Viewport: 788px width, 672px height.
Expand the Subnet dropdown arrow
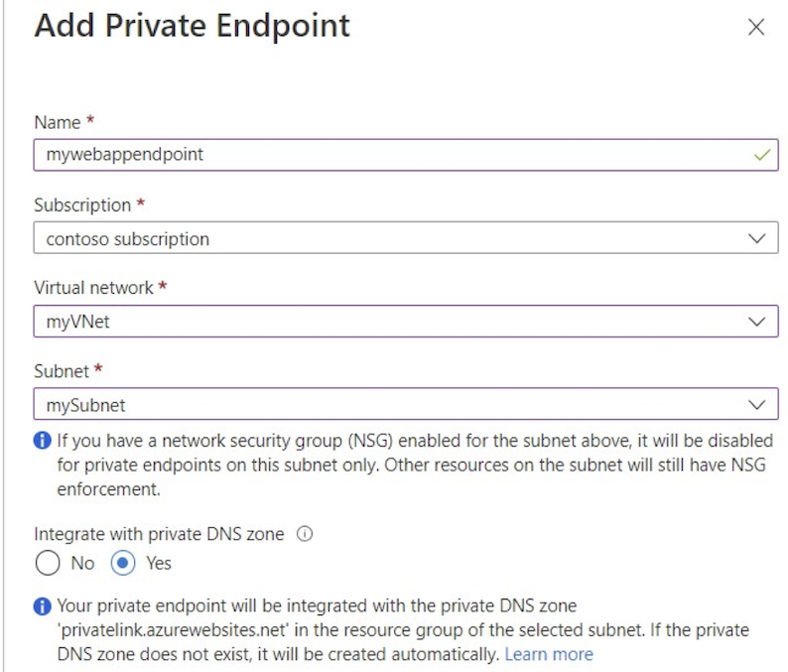[x=757, y=405]
